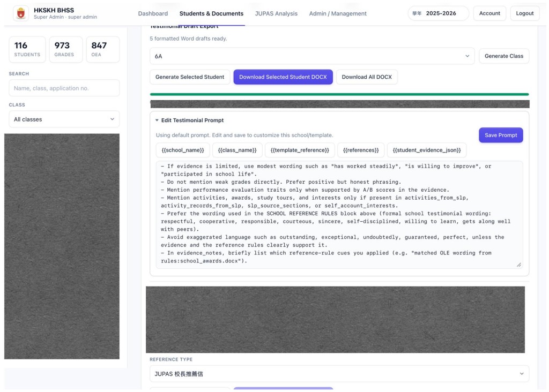Open the JUPAS 校長推薦信 reference type dropdown

339,374
